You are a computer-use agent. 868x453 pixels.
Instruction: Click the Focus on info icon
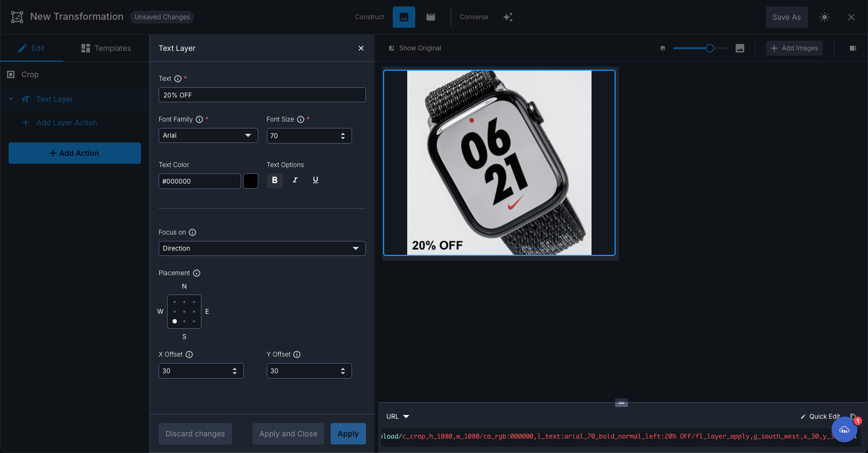tap(192, 232)
